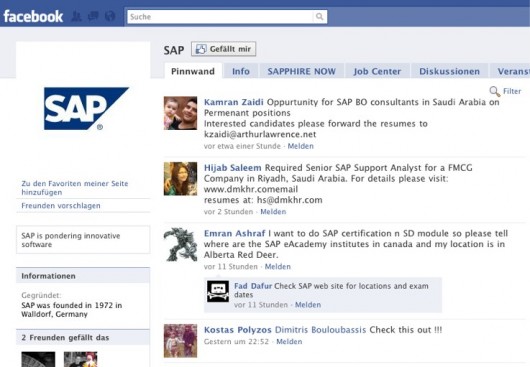Viewport: 530px width, 367px height.
Task: Open messages icon in header
Action: tap(93, 16)
